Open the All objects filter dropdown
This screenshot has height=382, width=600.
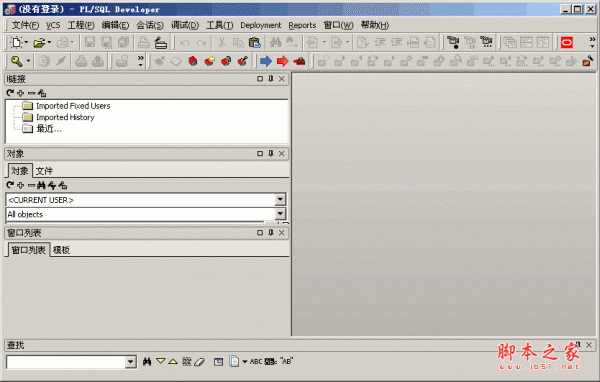(280, 214)
